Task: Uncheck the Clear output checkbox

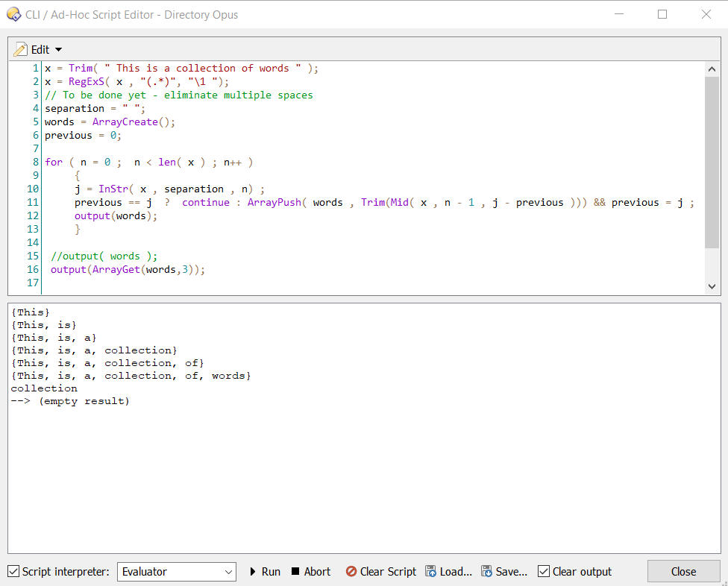Action: (544, 572)
